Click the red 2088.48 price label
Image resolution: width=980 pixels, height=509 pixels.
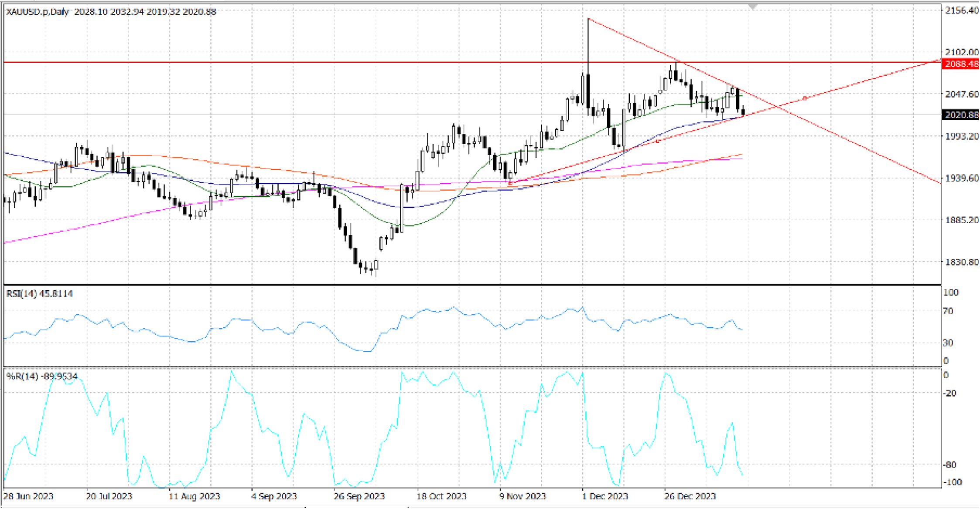pyautogui.click(x=961, y=64)
